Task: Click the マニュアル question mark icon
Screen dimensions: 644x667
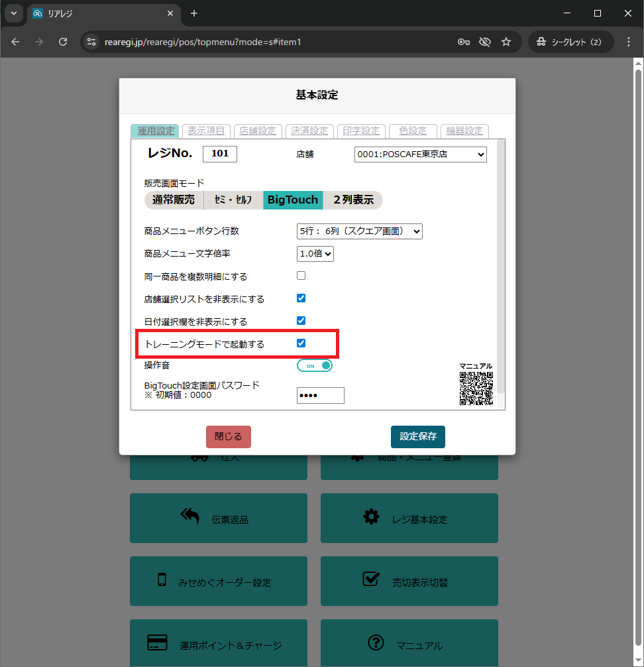Action: pyautogui.click(x=376, y=642)
